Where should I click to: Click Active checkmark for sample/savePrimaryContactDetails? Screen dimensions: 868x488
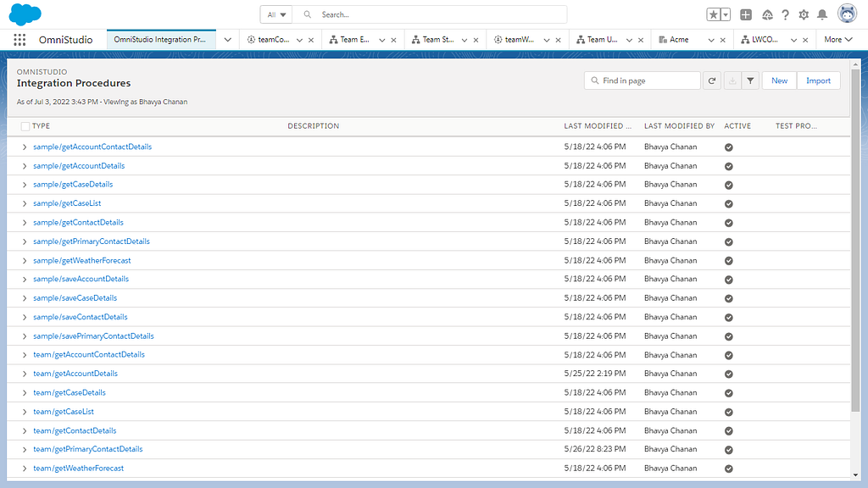coord(729,336)
